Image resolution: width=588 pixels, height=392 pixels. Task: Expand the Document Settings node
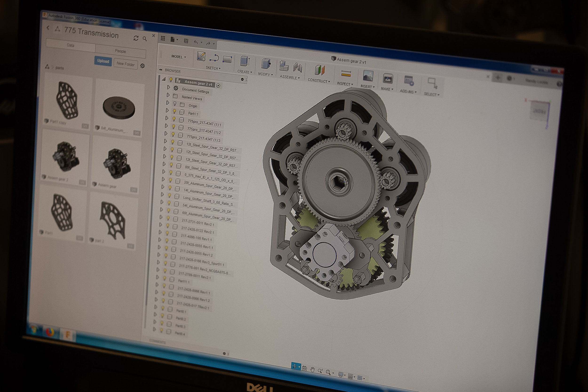point(168,87)
